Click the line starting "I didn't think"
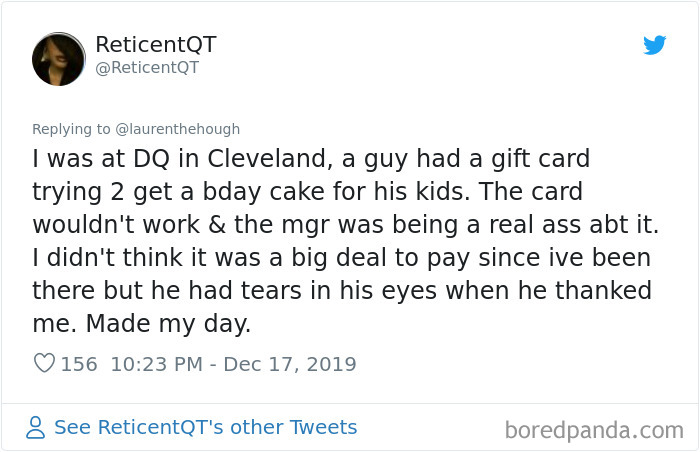The height and width of the screenshot is (452, 700). click(x=341, y=257)
